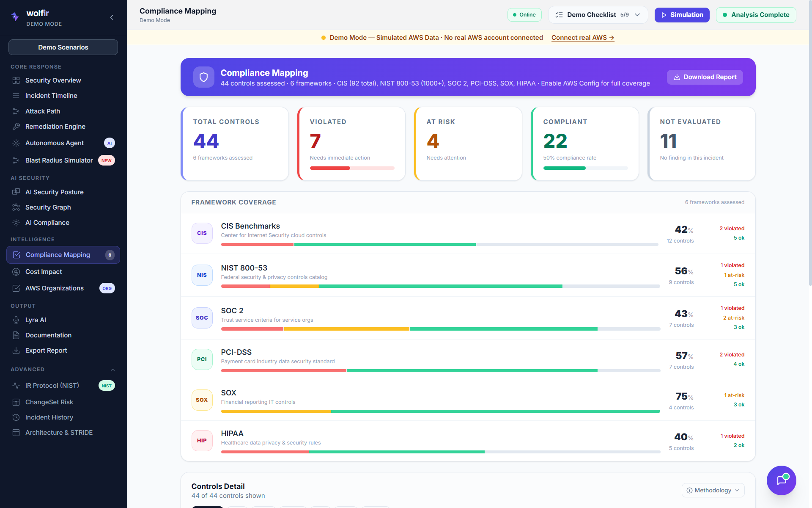
Task: Click the Violated summary card
Action: pos(351,144)
